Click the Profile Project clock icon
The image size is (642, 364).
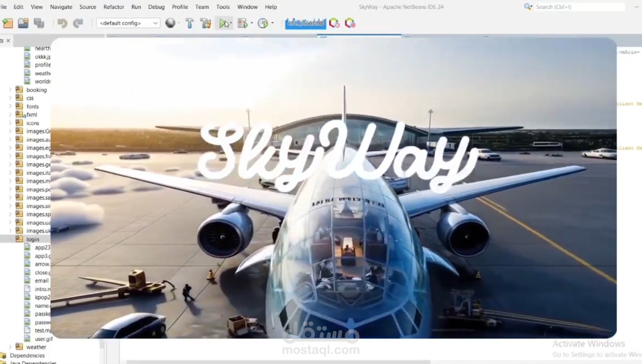click(x=263, y=23)
